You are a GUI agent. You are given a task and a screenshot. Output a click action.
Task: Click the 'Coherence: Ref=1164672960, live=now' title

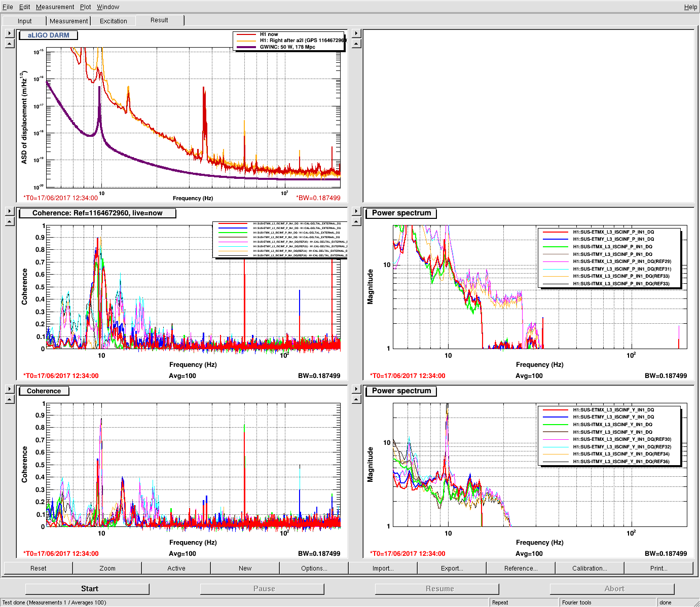(97, 213)
